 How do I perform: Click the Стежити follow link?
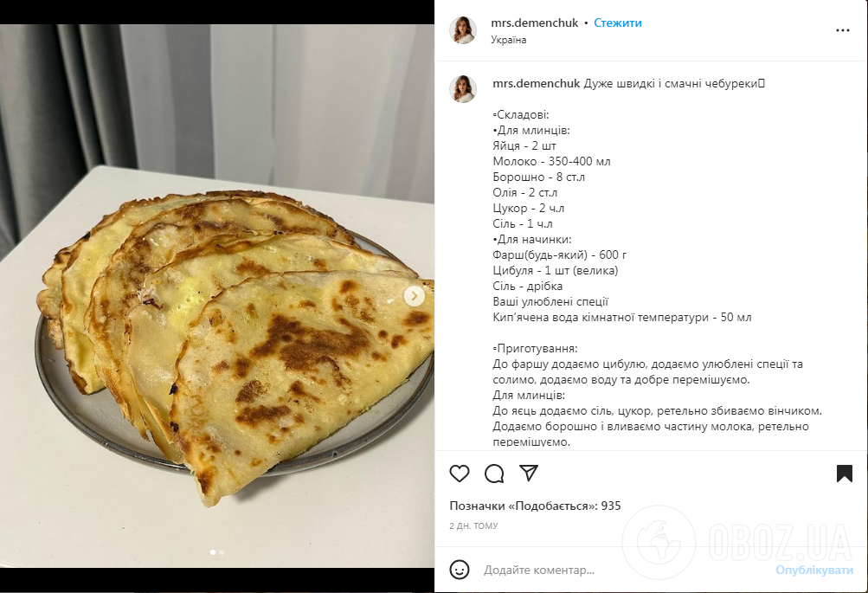click(618, 23)
